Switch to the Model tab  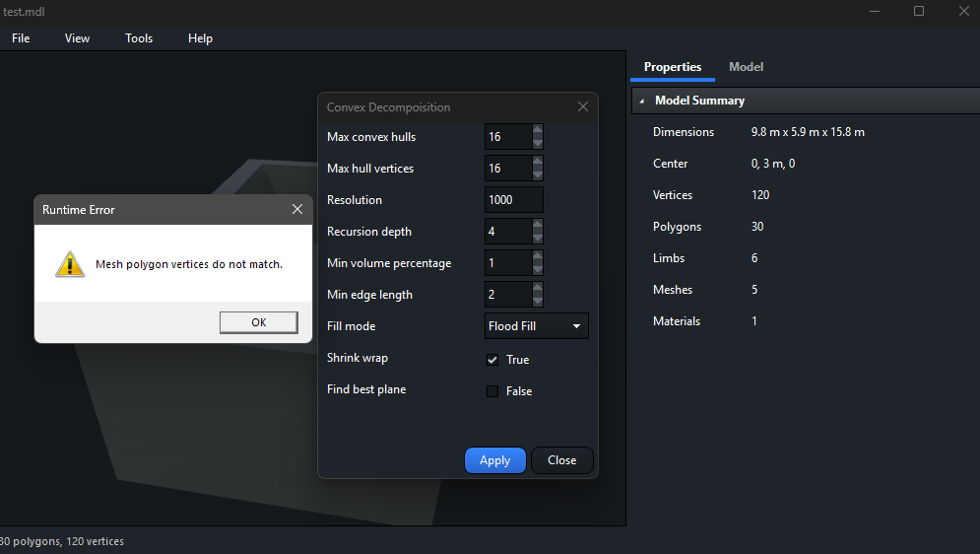746,67
